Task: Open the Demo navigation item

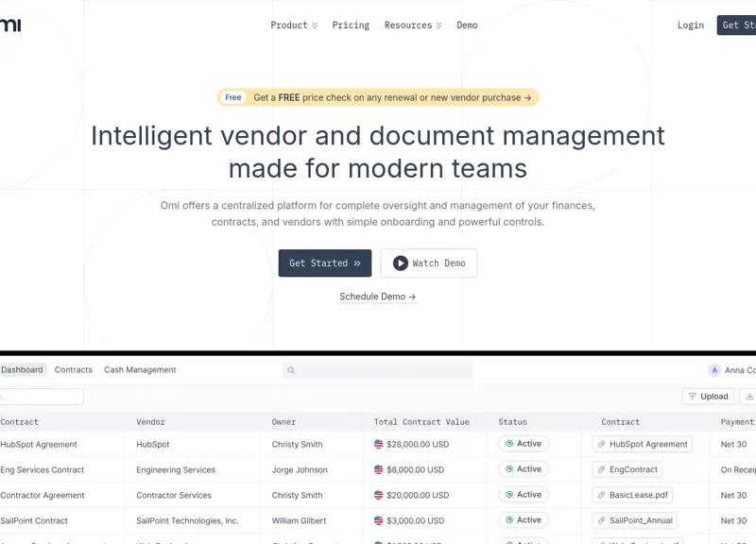Action: tap(467, 25)
